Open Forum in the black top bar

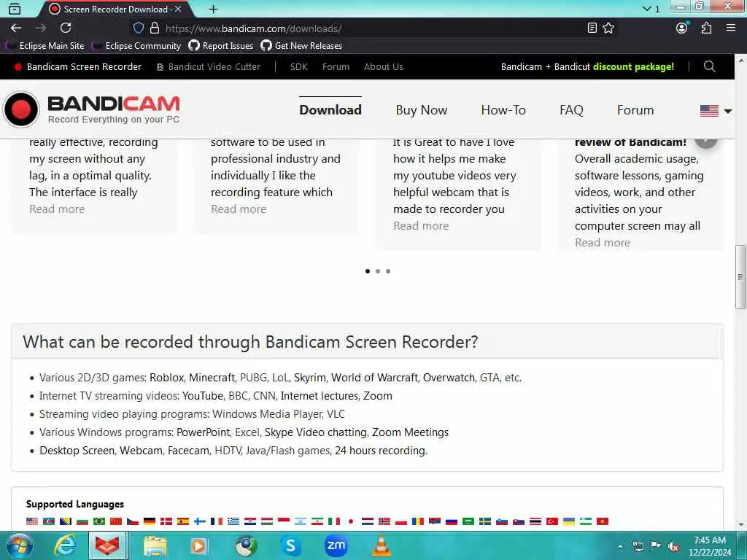[x=336, y=66]
